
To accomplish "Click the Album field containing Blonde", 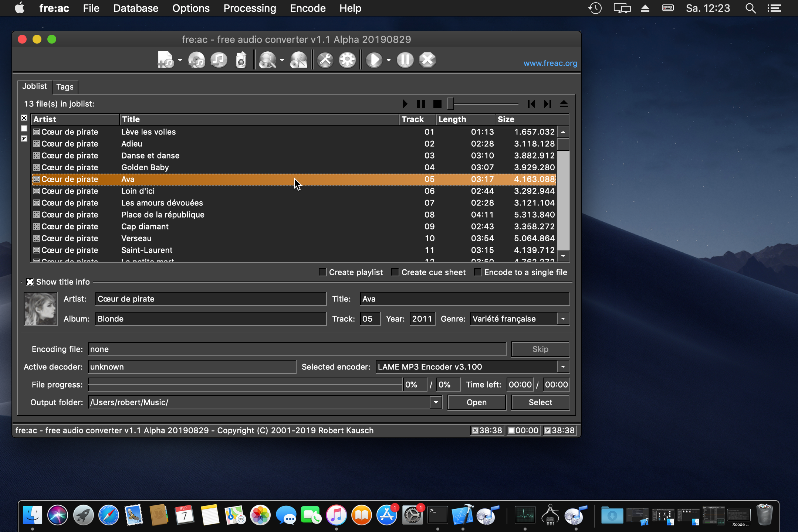I will tap(211, 319).
